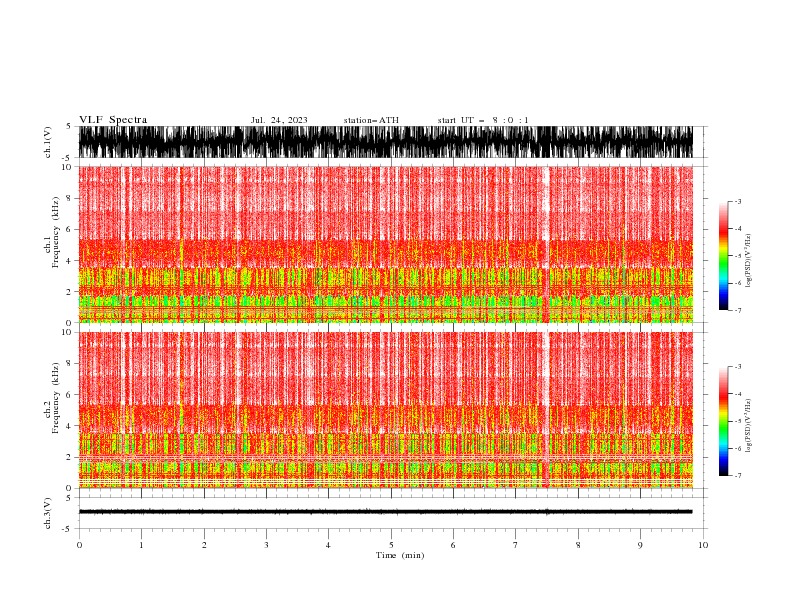792x612 pixels.
Task: Click the ch.1 amplitude waveform panel
Action: [x=386, y=142]
